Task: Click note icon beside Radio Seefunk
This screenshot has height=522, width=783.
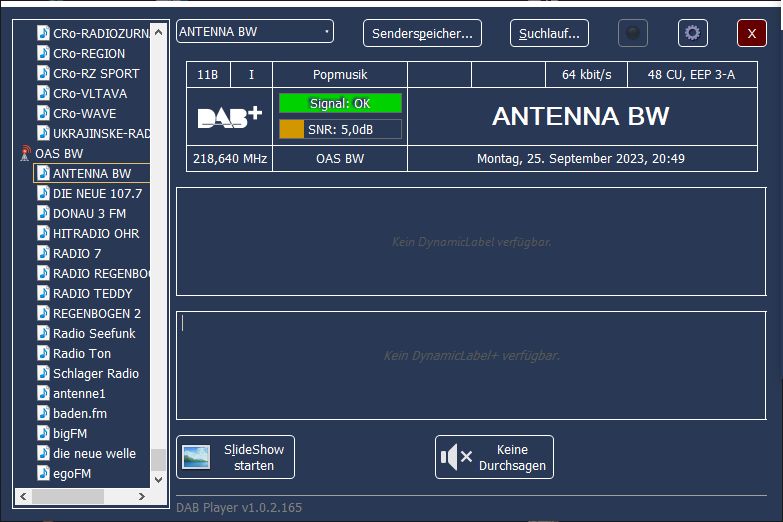Action: tap(43, 333)
